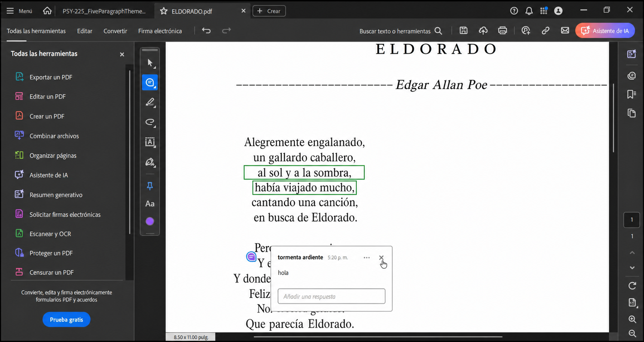
Task: Close the tormenta ardiente comment popup
Action: point(381,257)
